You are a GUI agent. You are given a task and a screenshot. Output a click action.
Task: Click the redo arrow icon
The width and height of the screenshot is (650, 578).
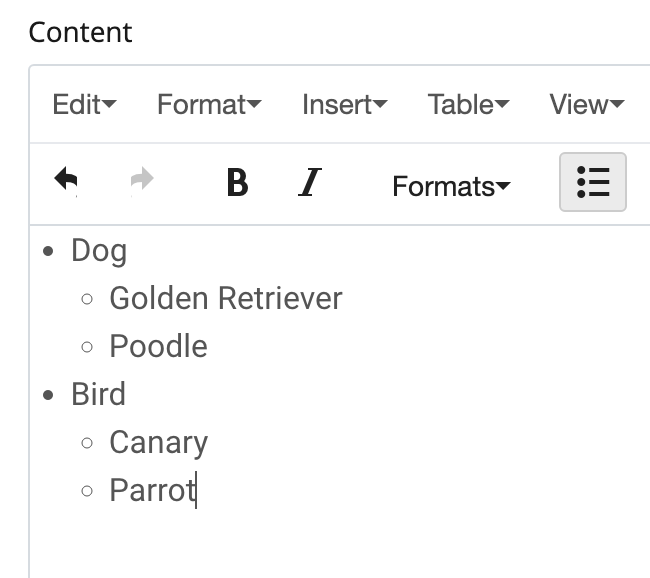pyautogui.click(x=143, y=182)
